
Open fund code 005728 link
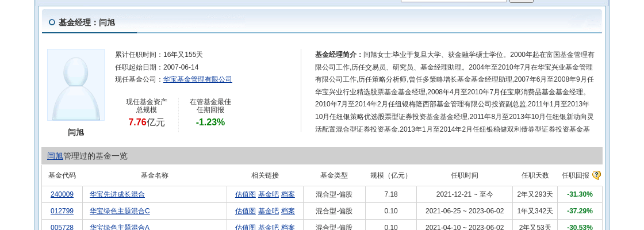[62, 227]
